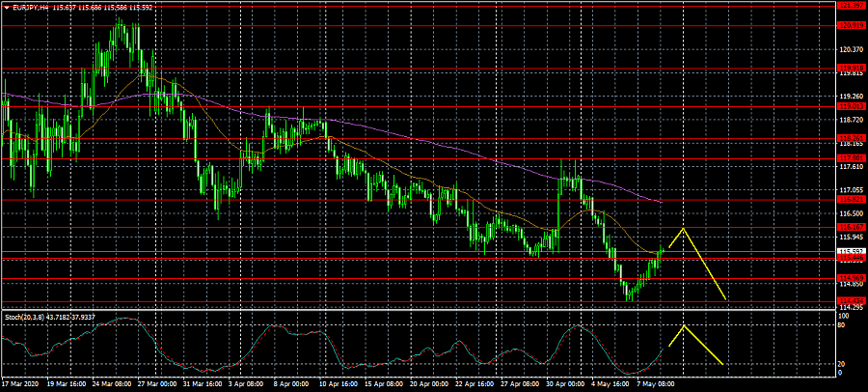Select the current price marker 115.592
This screenshot has width=868, height=392.
852,252
